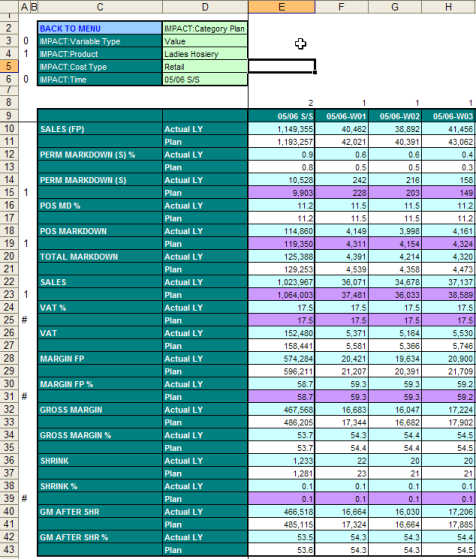Select the Variable Type value cell 'Value'
Screen dimensions: 476x559
click(205, 41)
